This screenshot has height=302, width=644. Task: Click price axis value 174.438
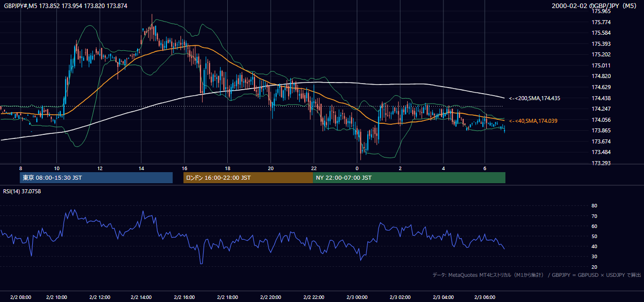[601, 98]
